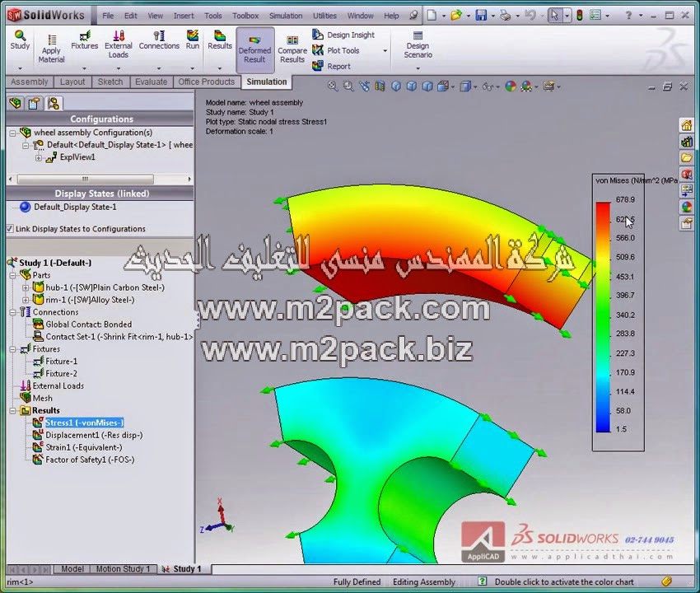Open the Connections tool

pos(159,40)
